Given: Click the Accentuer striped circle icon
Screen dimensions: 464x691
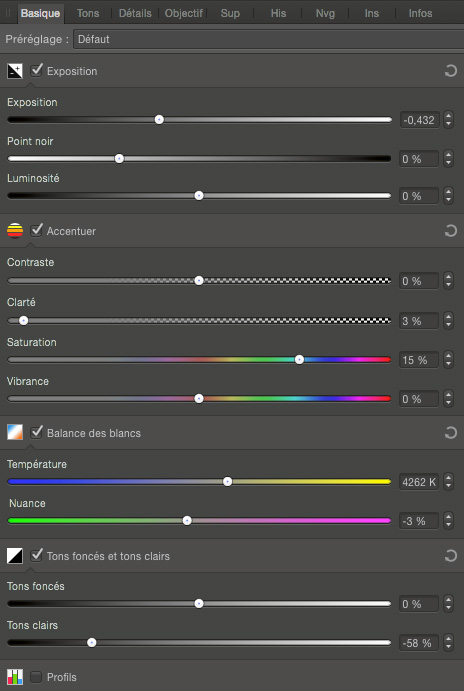Looking at the screenshot, I should click(15, 231).
